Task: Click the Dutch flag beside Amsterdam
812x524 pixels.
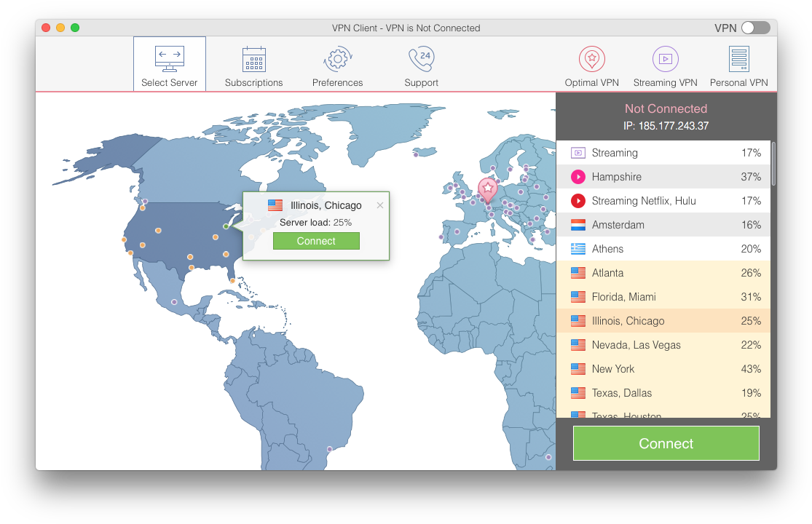Action: (579, 224)
